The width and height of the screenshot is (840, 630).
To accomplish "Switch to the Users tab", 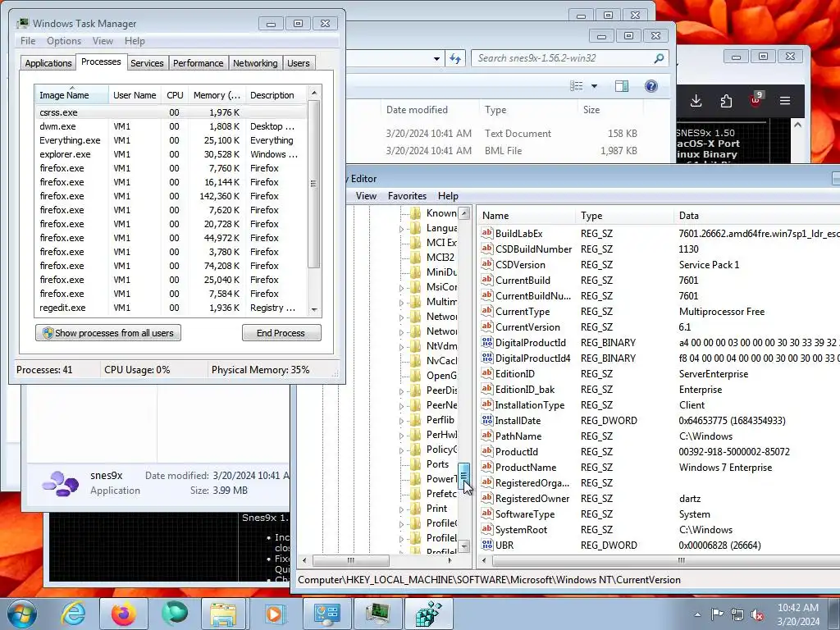I will (x=299, y=63).
